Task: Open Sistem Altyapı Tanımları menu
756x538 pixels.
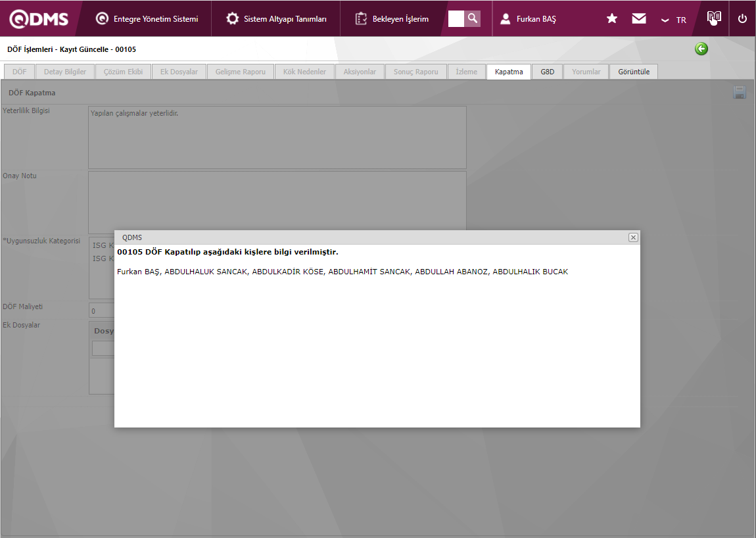Action: tap(276, 19)
